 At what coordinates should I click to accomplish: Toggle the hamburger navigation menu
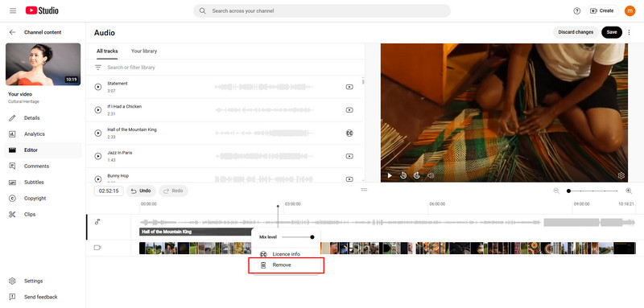(13, 11)
